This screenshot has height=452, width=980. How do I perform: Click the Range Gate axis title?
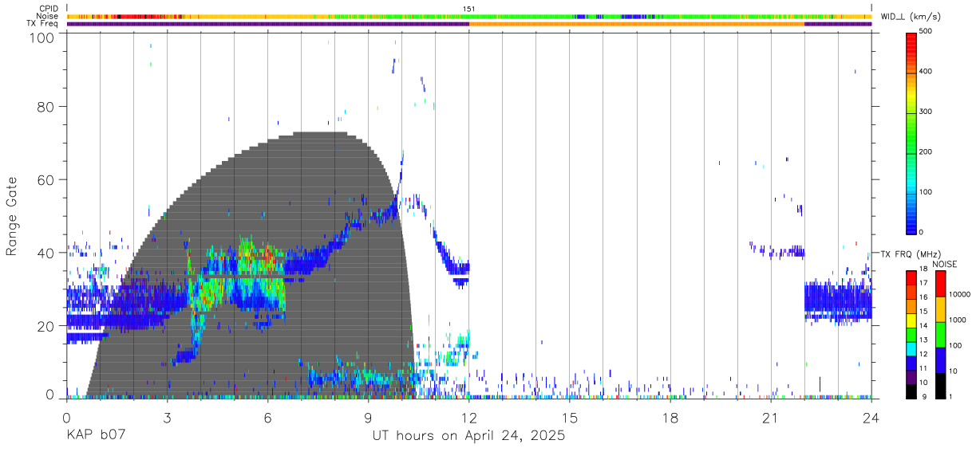[x=12, y=215]
